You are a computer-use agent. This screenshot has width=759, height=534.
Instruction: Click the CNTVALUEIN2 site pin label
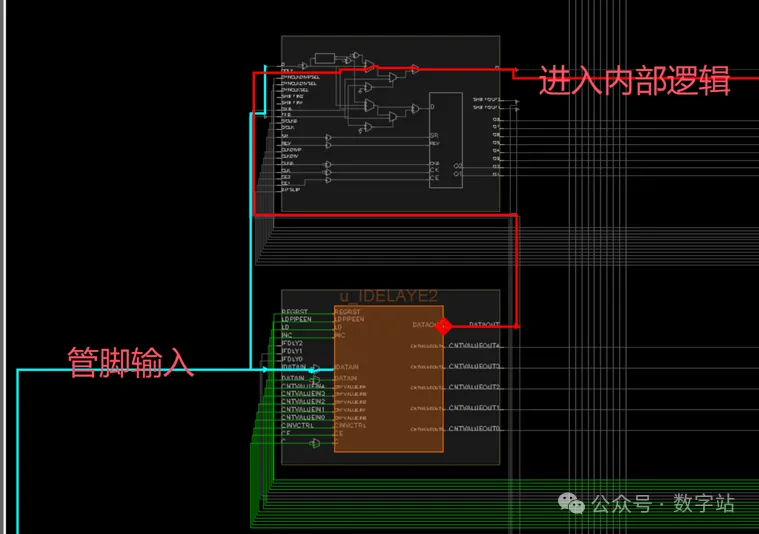[x=304, y=401]
